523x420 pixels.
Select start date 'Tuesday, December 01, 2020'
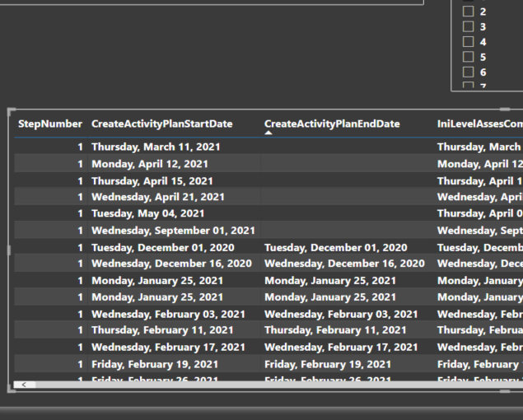(x=163, y=248)
